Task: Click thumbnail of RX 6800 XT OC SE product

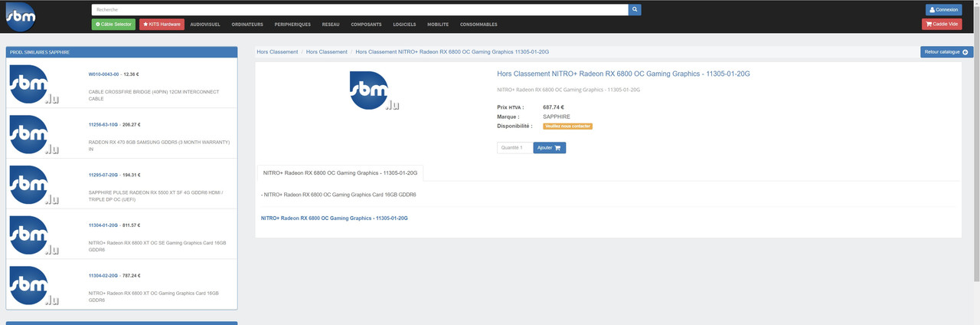Action: 34,236
